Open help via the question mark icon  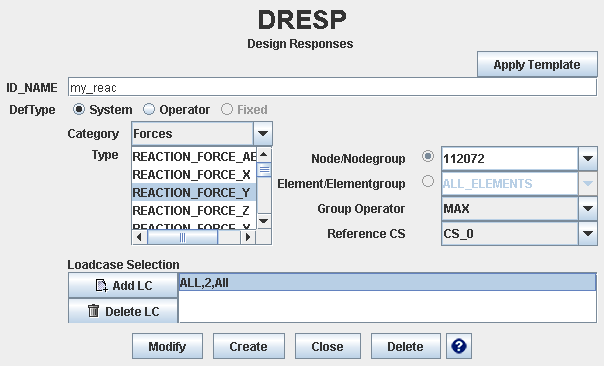pyautogui.click(x=459, y=346)
